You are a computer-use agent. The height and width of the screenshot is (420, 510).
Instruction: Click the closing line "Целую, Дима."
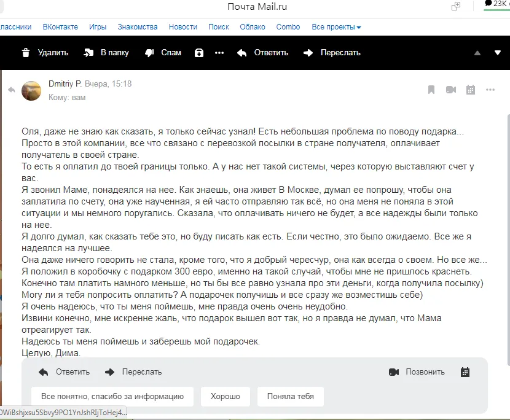point(51,353)
